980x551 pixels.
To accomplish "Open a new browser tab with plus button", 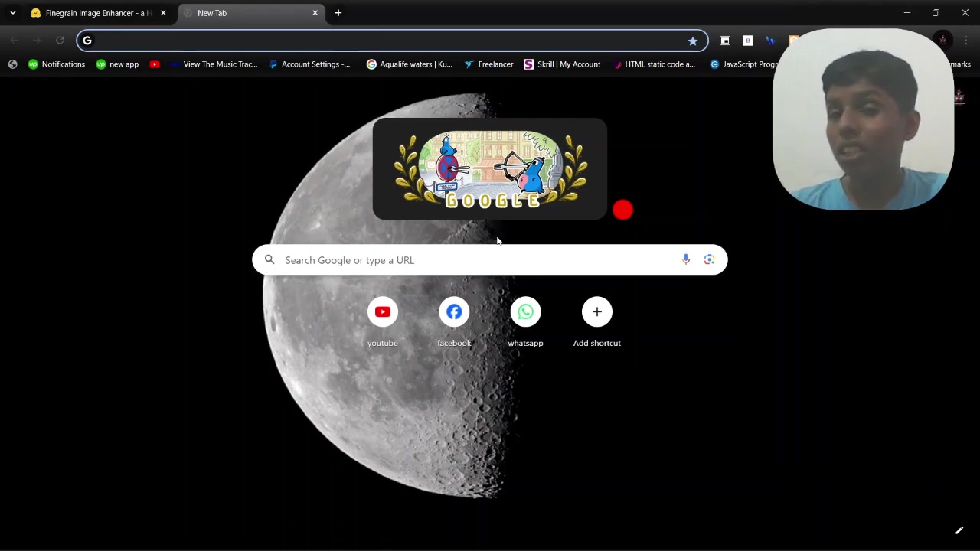I will 338,13.
